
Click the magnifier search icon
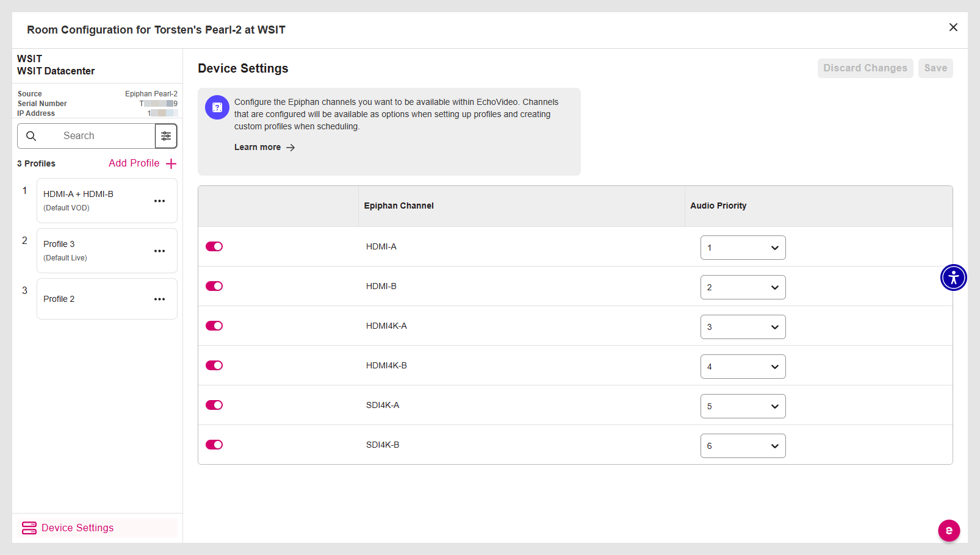click(31, 136)
